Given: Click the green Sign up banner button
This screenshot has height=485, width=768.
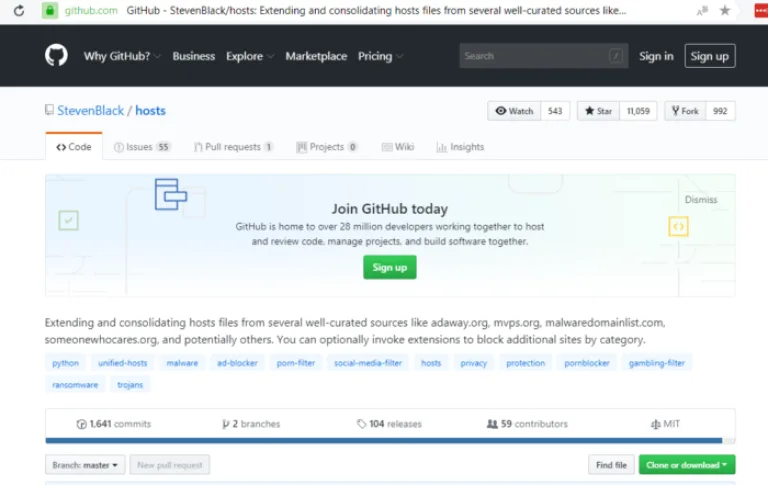Looking at the screenshot, I should [x=390, y=267].
